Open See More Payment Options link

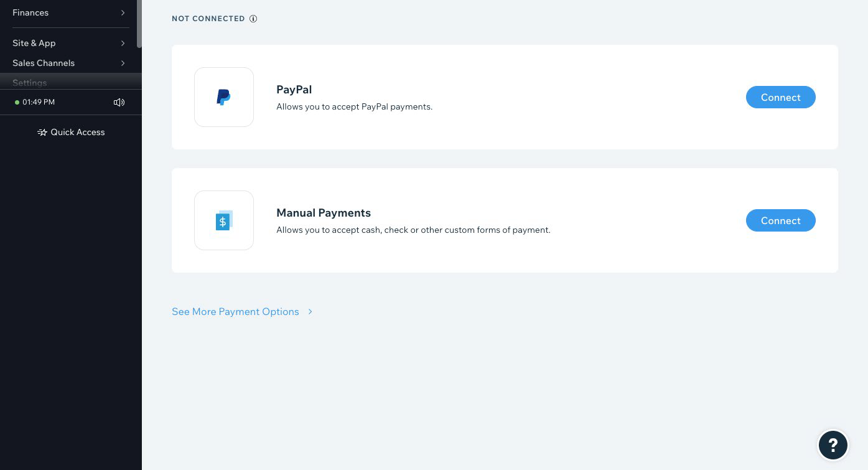235,311
